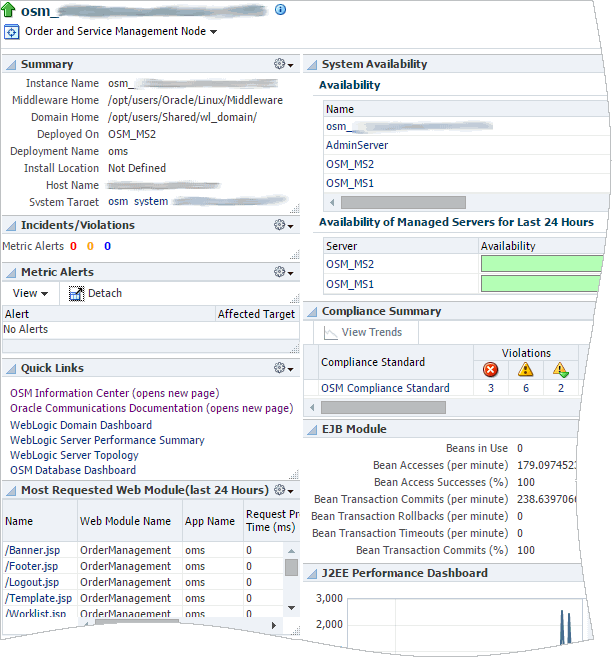This screenshot has width=612, height=658.
Task: Click the Web Module Name column header
Action: 130,521
